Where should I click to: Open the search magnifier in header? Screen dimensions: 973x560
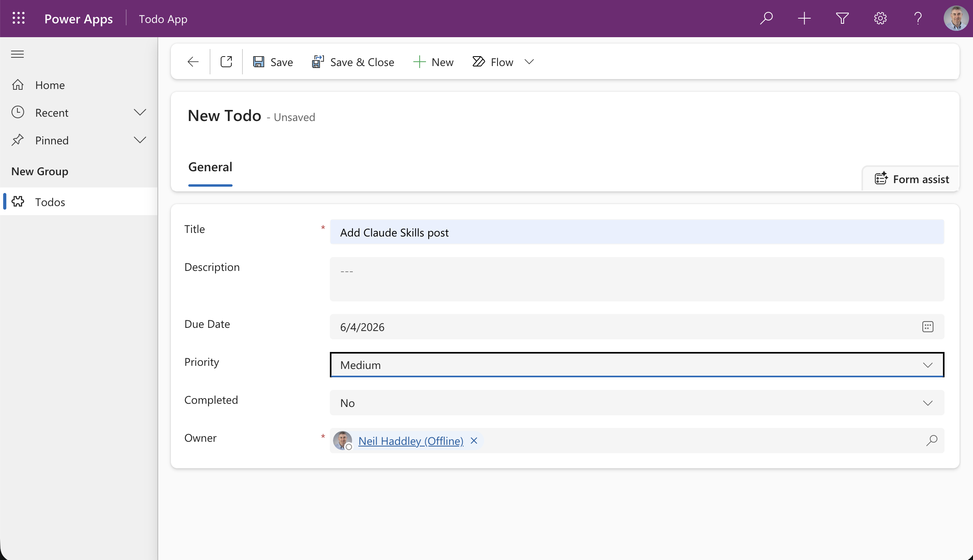tap(766, 18)
